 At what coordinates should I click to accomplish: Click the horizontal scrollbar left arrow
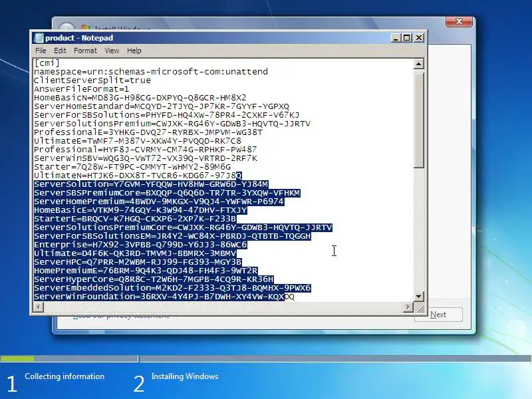coord(39,307)
